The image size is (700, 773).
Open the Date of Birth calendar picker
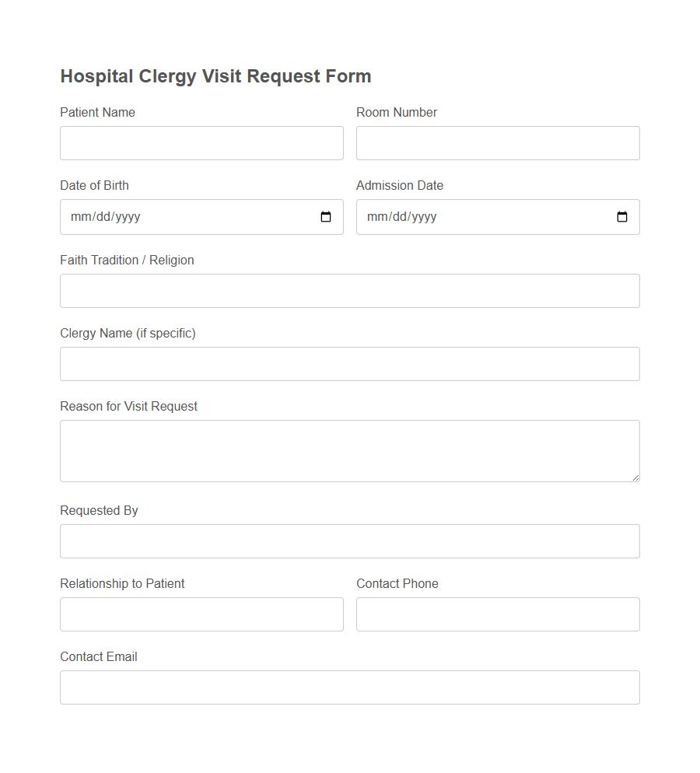pyautogui.click(x=326, y=217)
